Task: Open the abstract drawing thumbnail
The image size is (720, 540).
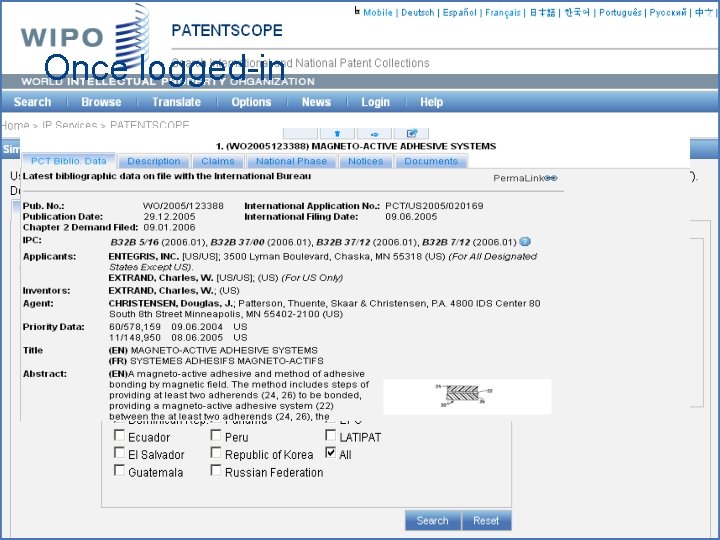Action: click(467, 396)
